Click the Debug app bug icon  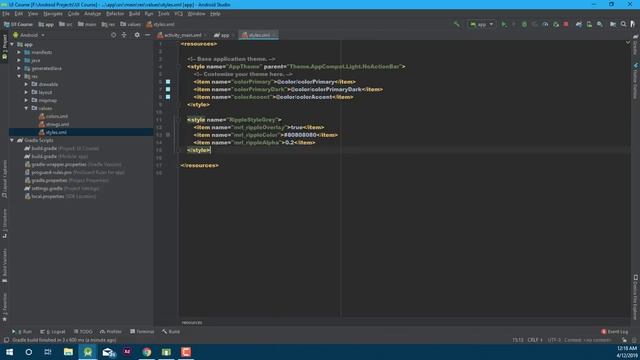pos(524,24)
